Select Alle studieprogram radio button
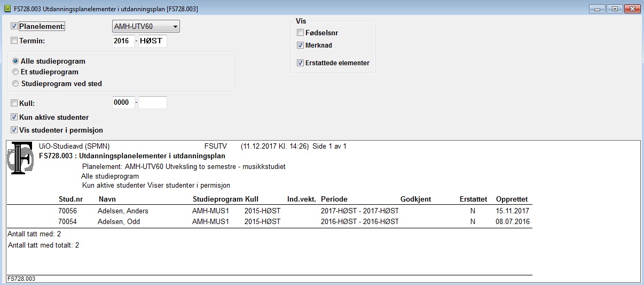Image resolution: width=644 pixels, height=285 pixels. [x=15, y=61]
